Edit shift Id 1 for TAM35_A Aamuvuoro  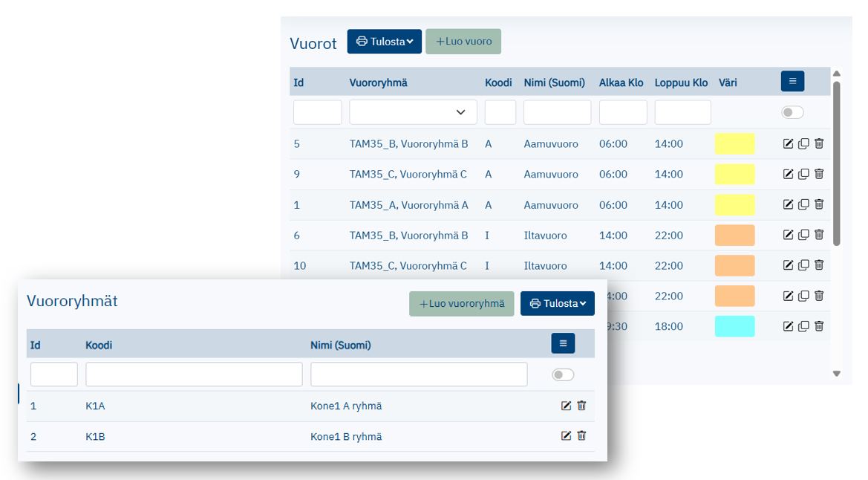point(788,204)
